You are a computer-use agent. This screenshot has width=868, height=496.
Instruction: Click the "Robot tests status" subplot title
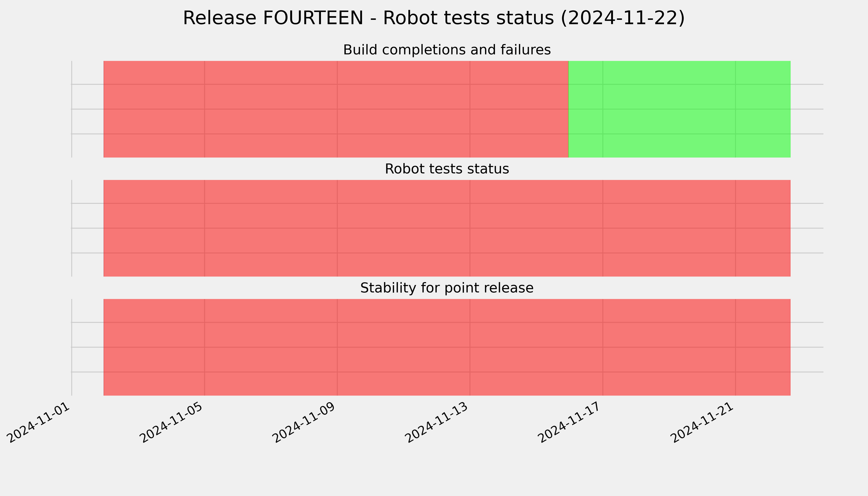(x=447, y=169)
